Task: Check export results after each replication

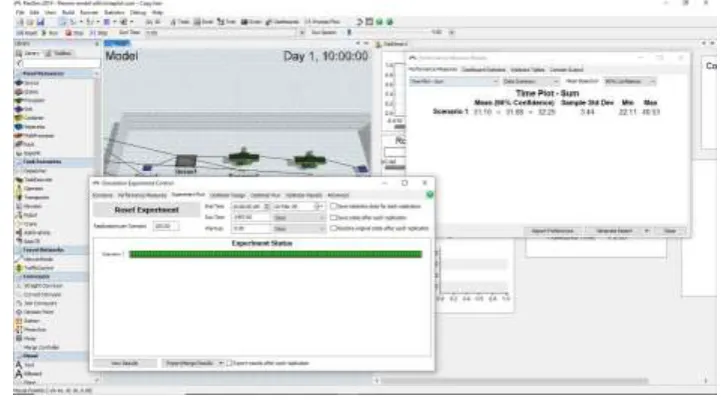Action: (x=229, y=363)
